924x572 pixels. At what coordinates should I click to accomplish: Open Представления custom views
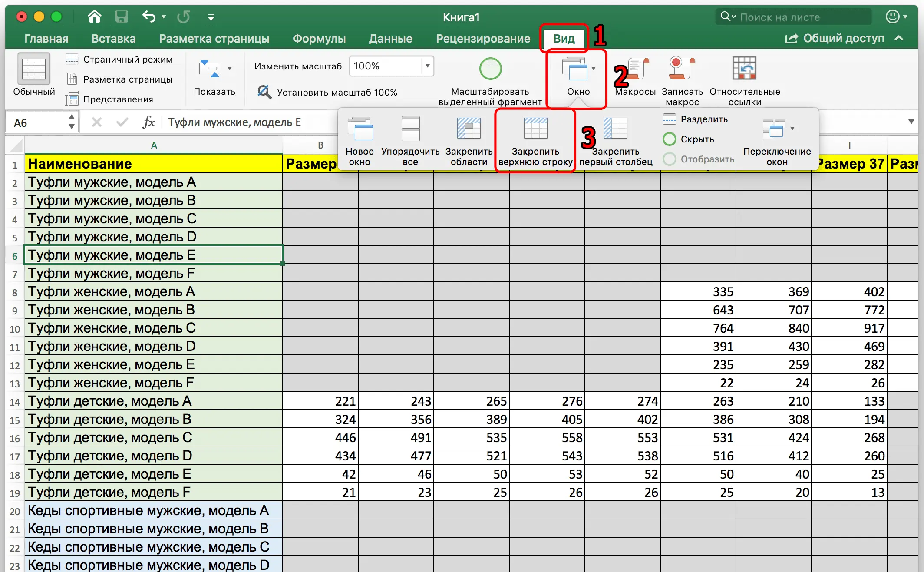pos(109,99)
